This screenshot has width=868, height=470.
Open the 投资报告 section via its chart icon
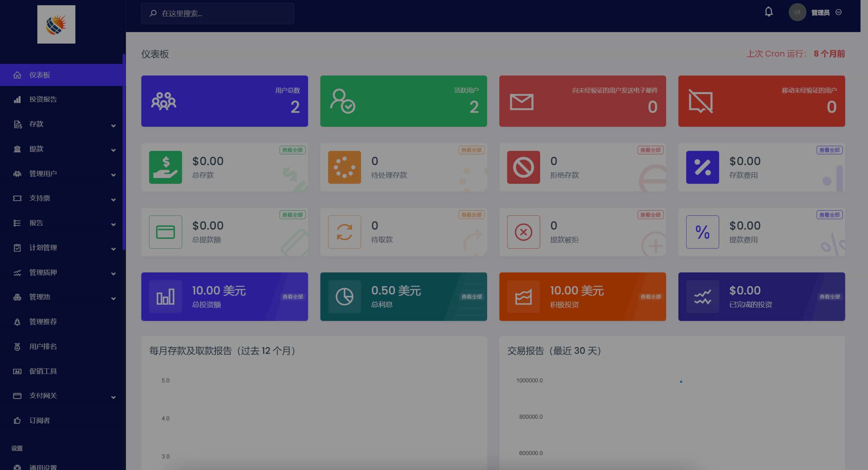tap(17, 99)
